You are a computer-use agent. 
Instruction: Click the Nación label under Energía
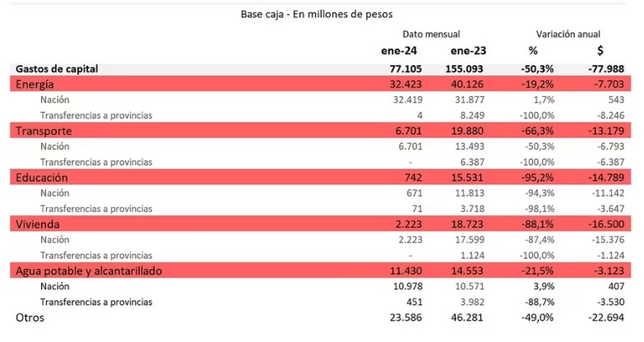tap(54, 99)
